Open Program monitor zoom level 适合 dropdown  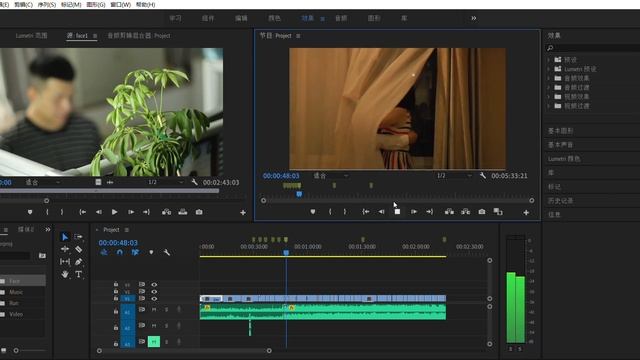(331, 176)
